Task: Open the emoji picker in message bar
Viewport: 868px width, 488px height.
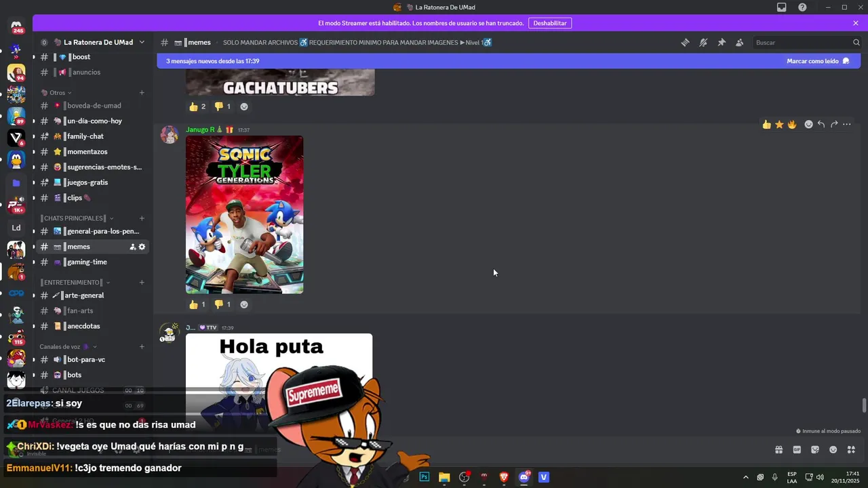Action: pos(833,449)
